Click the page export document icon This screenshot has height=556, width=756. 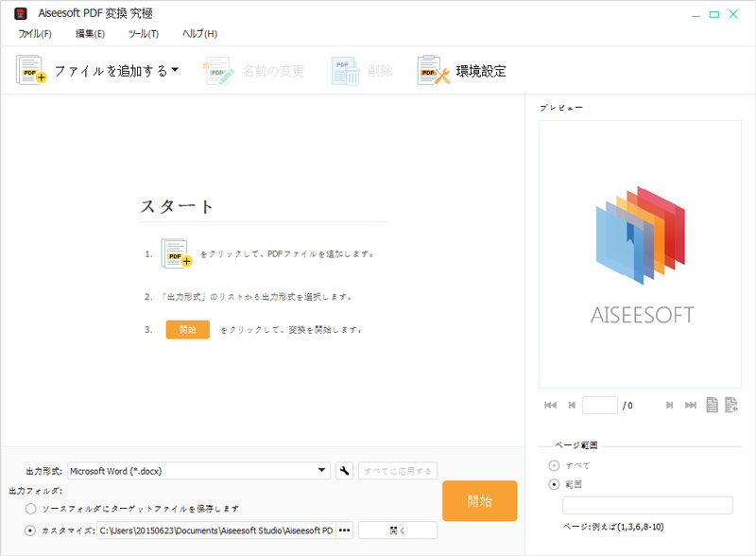[733, 405]
